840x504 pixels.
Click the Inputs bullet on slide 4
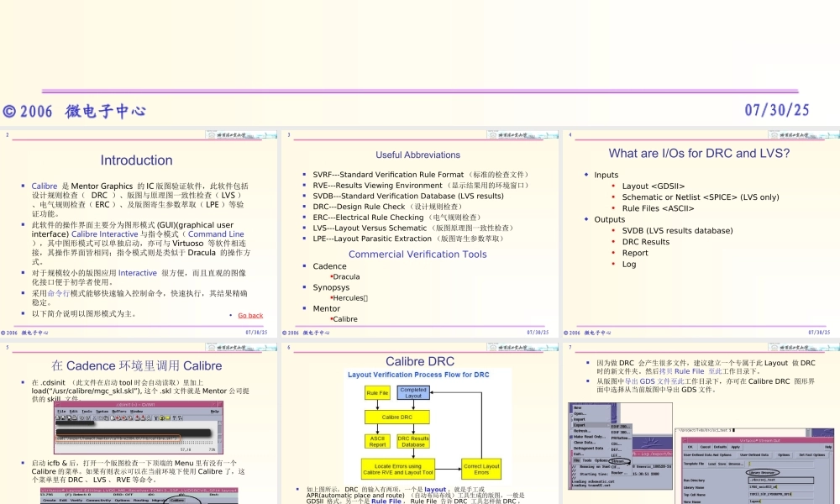606,176
